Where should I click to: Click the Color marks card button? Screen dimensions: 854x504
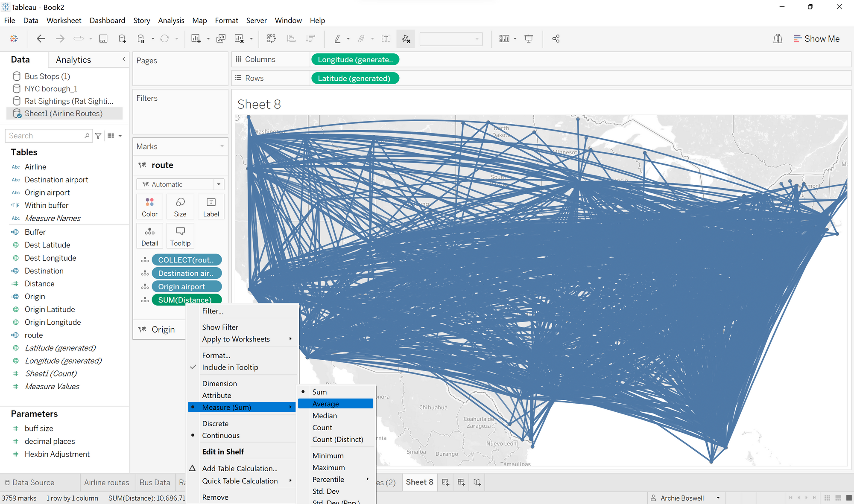click(x=149, y=207)
